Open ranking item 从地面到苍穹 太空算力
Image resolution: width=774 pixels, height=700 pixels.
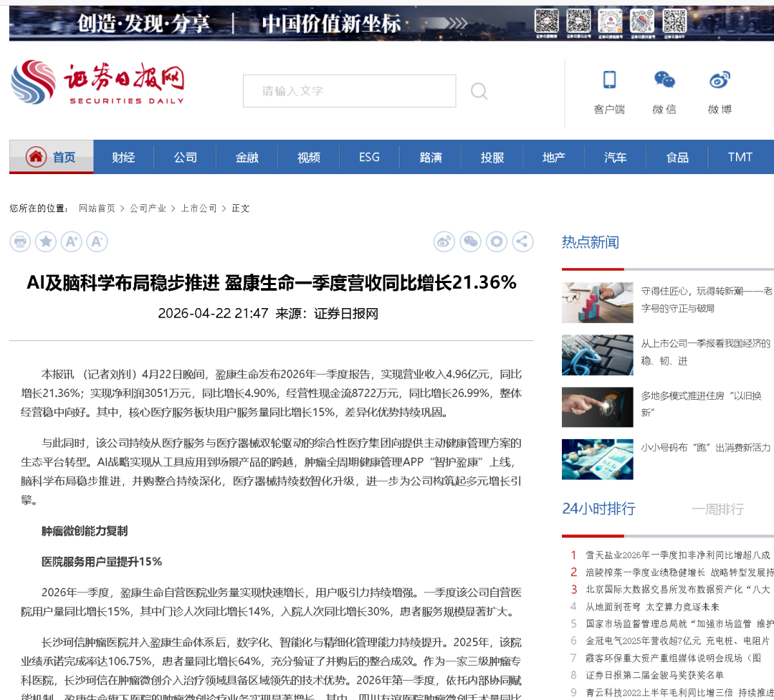point(653,607)
